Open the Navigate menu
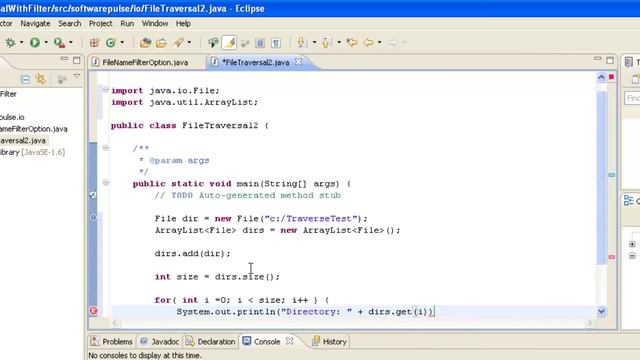Screen dimensions: 640x360 click(35, 24)
